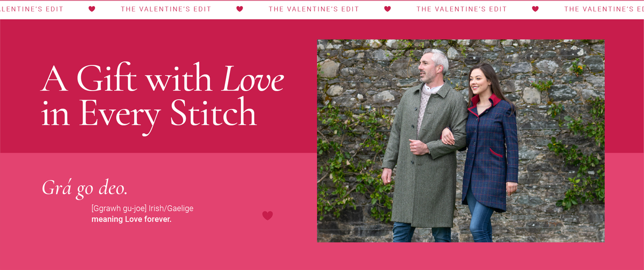Click the 'A Gift with Love' headline

click(163, 79)
